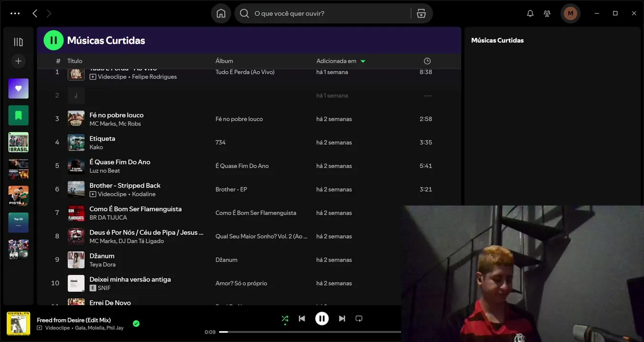Pause playback in the player bar

[322, 318]
